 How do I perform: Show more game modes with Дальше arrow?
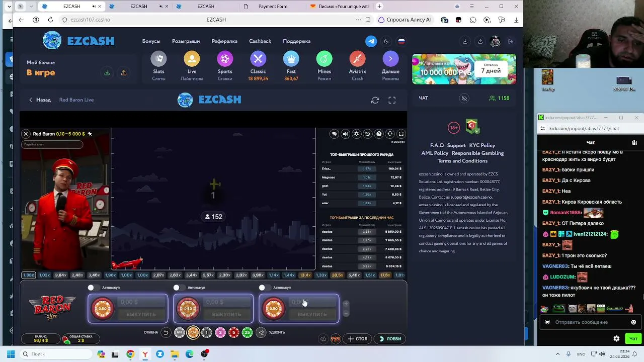click(390, 59)
